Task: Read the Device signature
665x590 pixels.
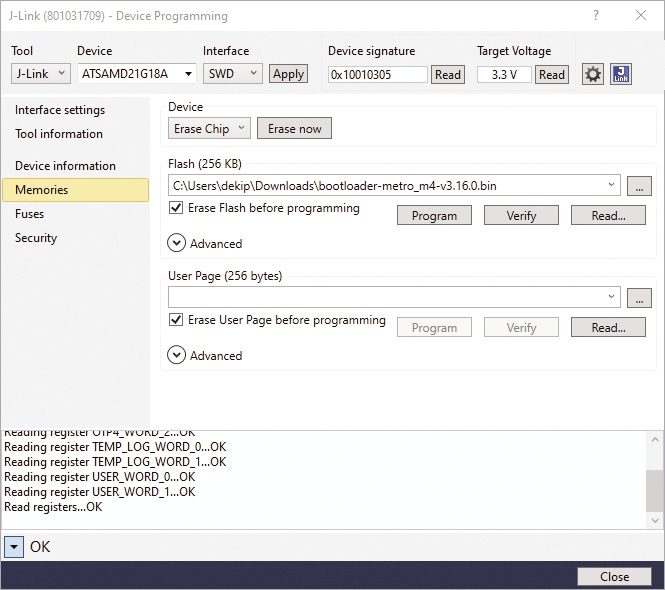Action: (x=448, y=75)
